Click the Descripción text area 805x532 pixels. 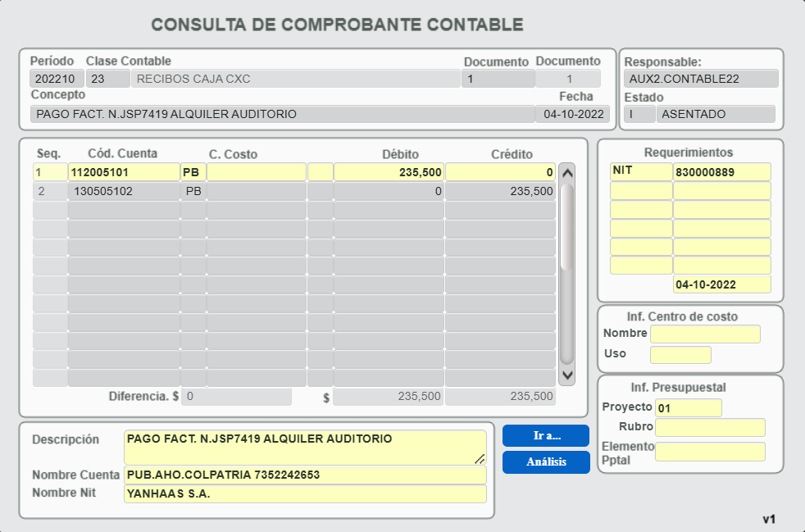[305, 448]
